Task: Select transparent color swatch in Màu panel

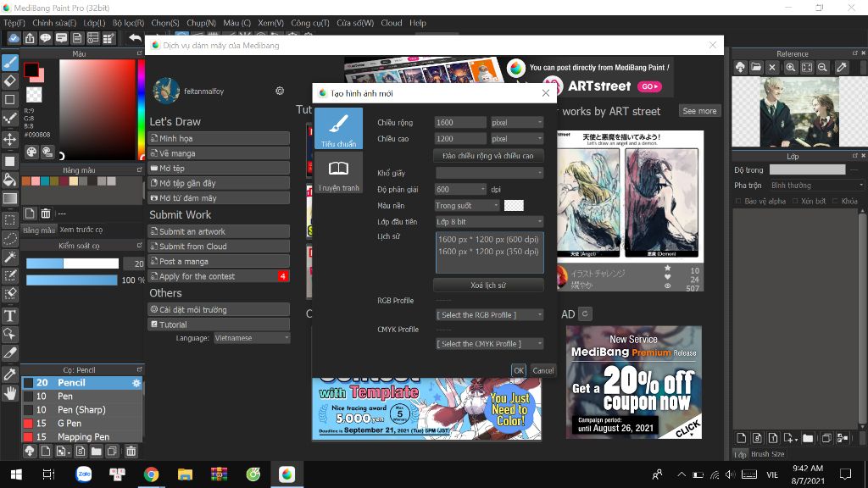Action: tap(34, 95)
